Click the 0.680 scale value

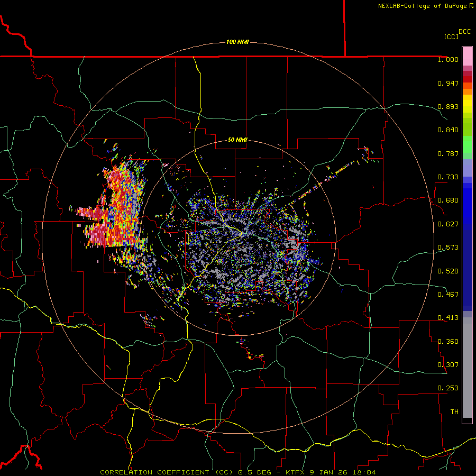click(x=448, y=200)
